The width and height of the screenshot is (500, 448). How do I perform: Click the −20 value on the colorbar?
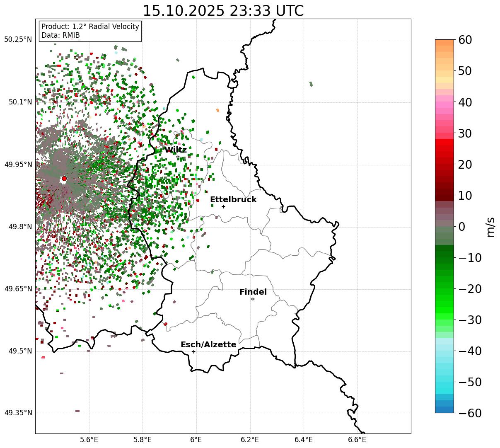pos(470,289)
